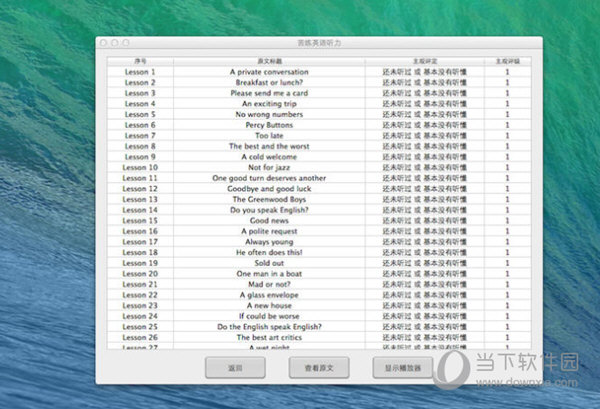The height and width of the screenshot is (409, 600).
Task: Select the "Lesson 13" cell
Action: point(140,199)
